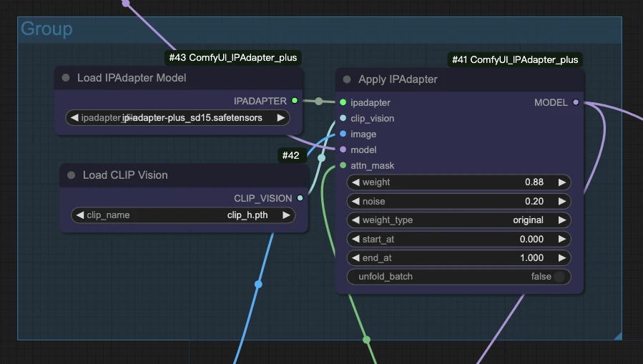Click the clip_vision input socket
Viewport: 643px width, 364px height.
[x=343, y=118]
